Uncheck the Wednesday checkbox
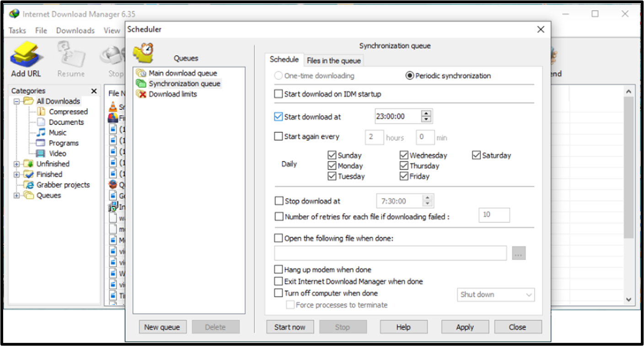The width and height of the screenshot is (644, 346). pos(404,155)
